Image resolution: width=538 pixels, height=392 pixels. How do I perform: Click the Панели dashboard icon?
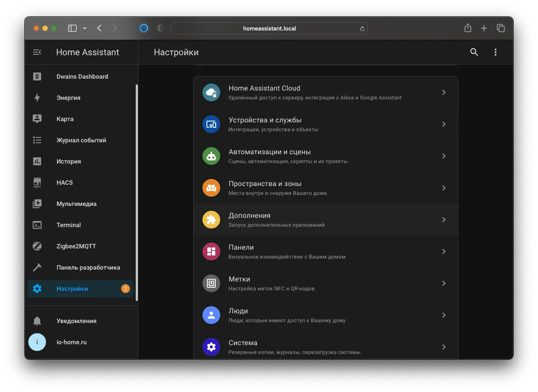pyautogui.click(x=211, y=251)
